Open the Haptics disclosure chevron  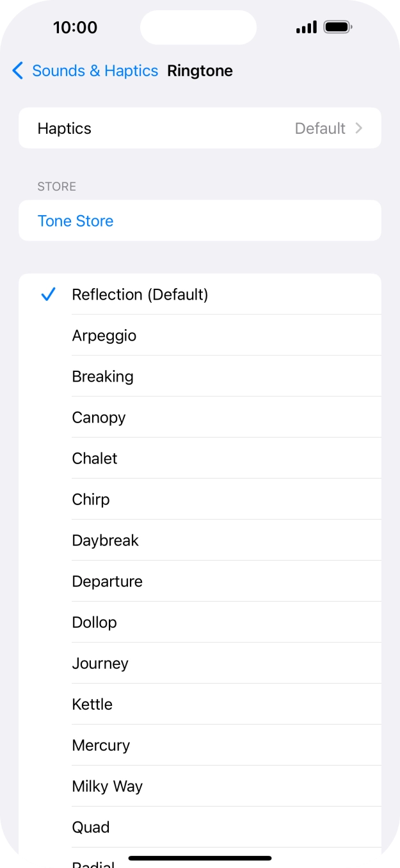[x=359, y=128]
